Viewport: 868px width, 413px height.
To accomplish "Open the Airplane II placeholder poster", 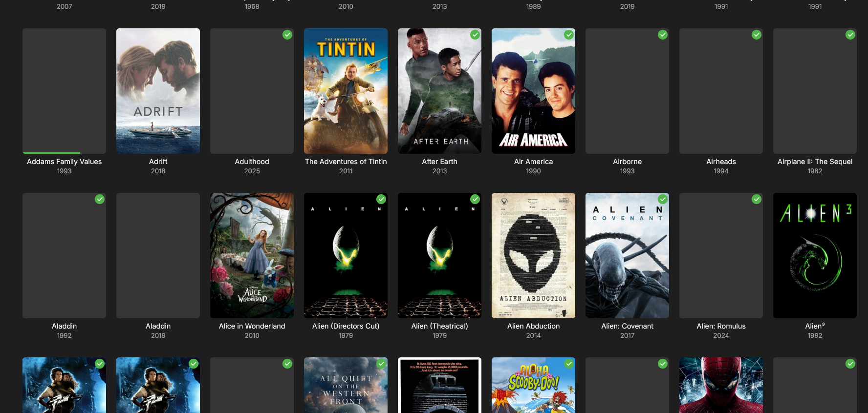I will tap(815, 91).
